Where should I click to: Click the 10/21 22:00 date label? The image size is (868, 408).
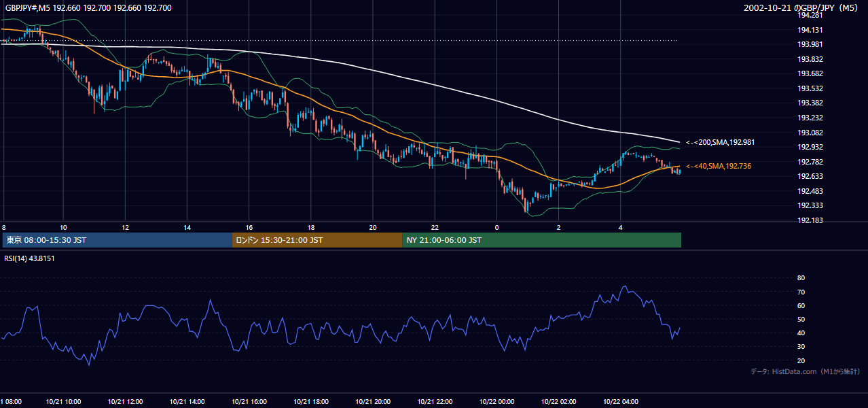coord(435,402)
